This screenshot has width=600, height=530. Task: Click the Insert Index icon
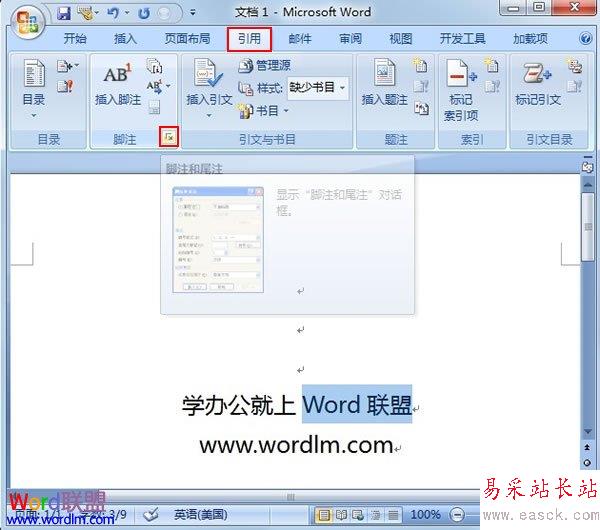pos(491,65)
